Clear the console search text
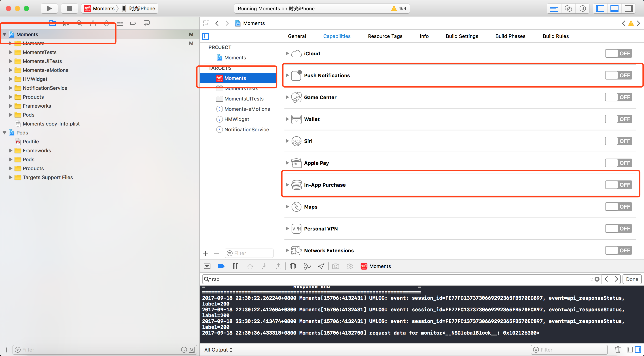644x356 pixels. [597, 279]
